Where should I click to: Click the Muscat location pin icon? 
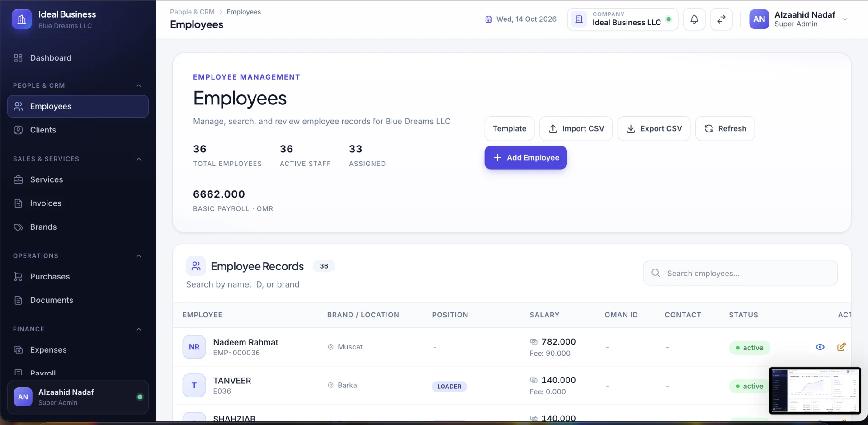(330, 347)
